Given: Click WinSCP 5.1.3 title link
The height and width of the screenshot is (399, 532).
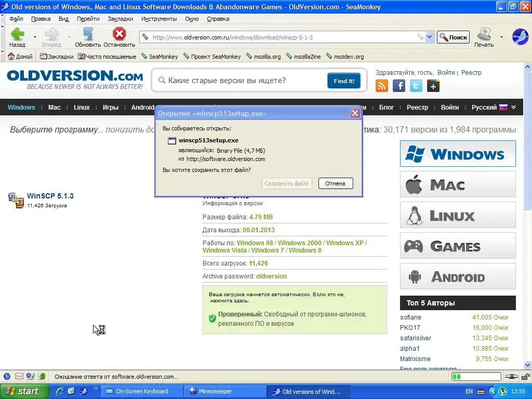Looking at the screenshot, I should pyautogui.click(x=50, y=196).
